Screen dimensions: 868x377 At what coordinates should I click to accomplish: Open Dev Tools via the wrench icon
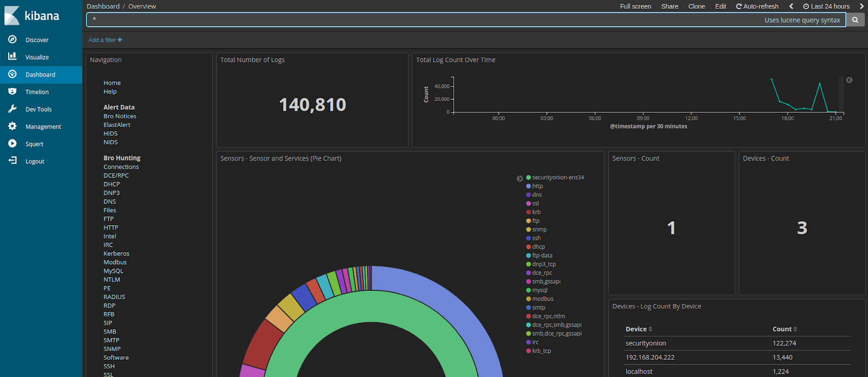[x=12, y=109]
